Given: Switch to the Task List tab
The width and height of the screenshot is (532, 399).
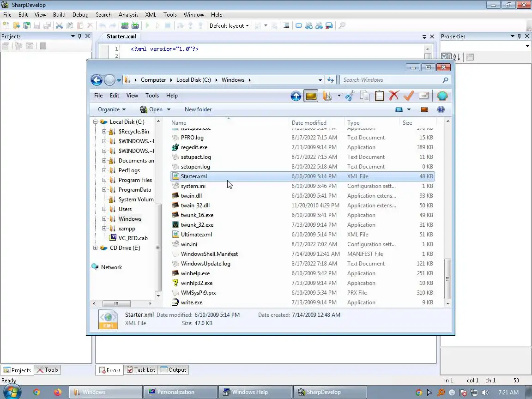Looking at the screenshot, I should (141, 370).
